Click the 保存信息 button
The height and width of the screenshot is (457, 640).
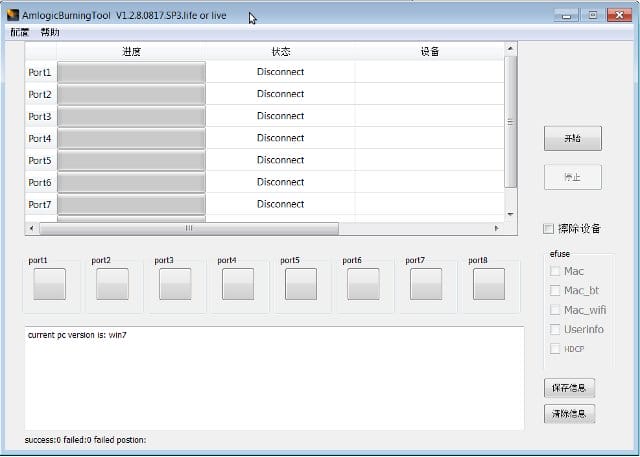(569, 388)
